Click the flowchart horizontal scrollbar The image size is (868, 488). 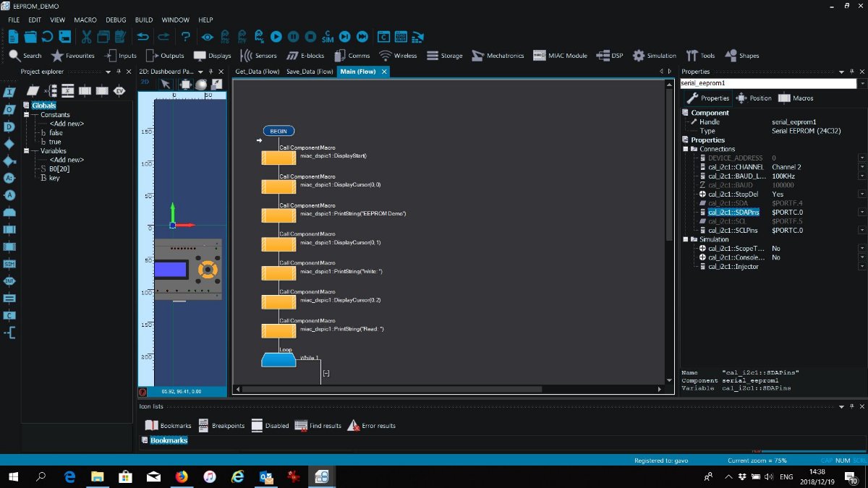[x=391, y=389]
